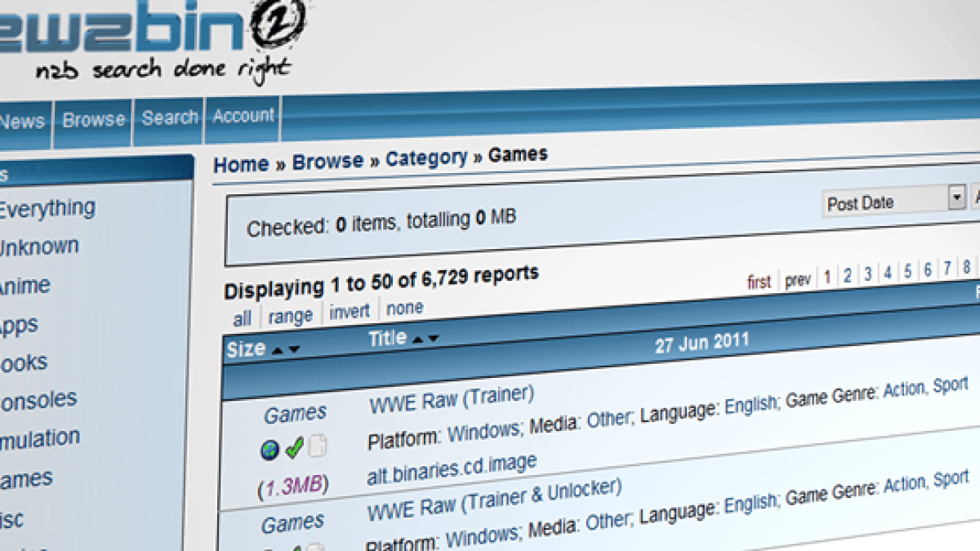Sort by Title descending arrow
The image size is (980, 551).
[x=433, y=338]
